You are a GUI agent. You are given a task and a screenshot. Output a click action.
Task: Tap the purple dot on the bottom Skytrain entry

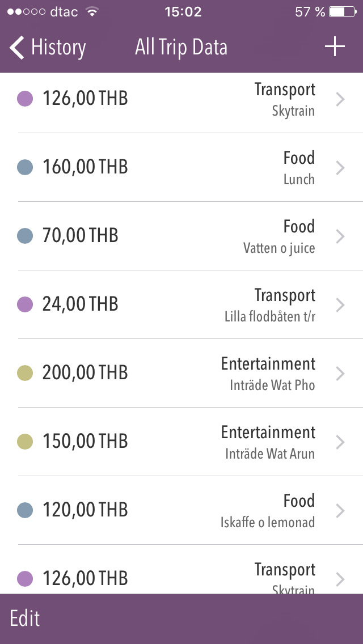25,579
